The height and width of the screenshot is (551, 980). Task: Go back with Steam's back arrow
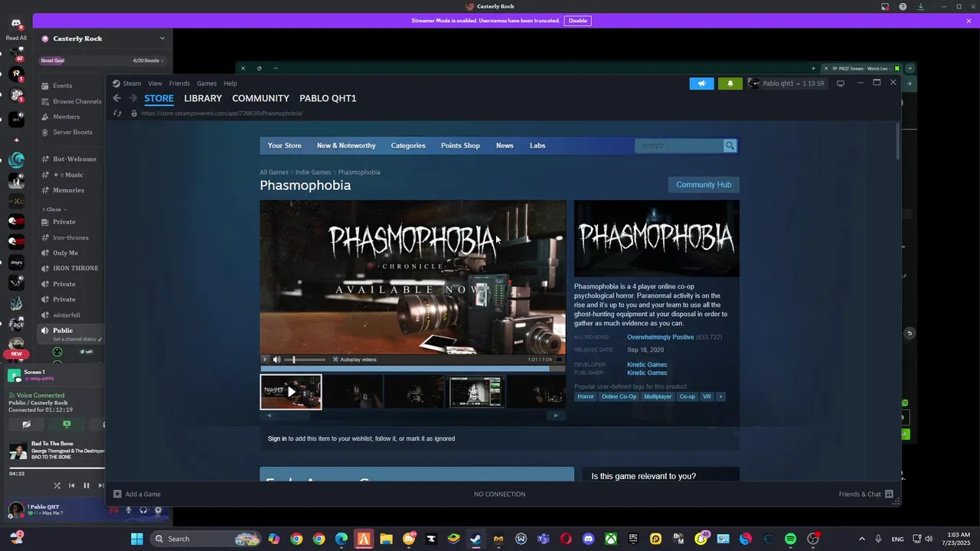(116, 98)
